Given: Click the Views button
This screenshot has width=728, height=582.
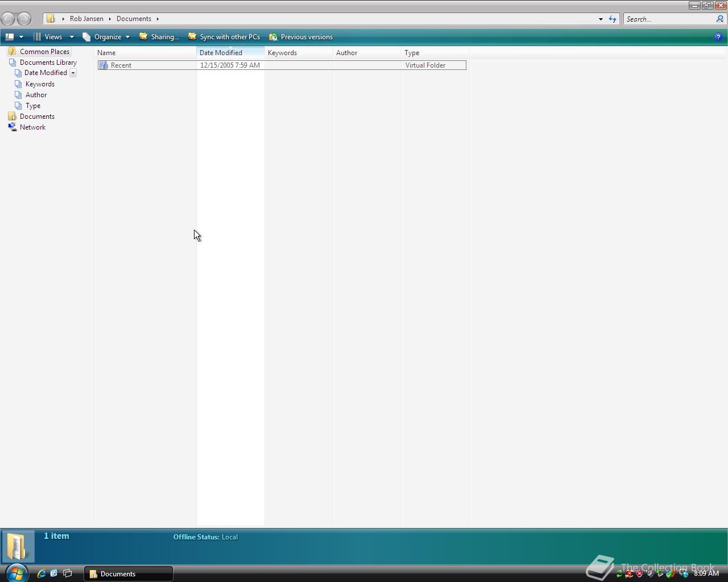Looking at the screenshot, I should click(x=48, y=37).
